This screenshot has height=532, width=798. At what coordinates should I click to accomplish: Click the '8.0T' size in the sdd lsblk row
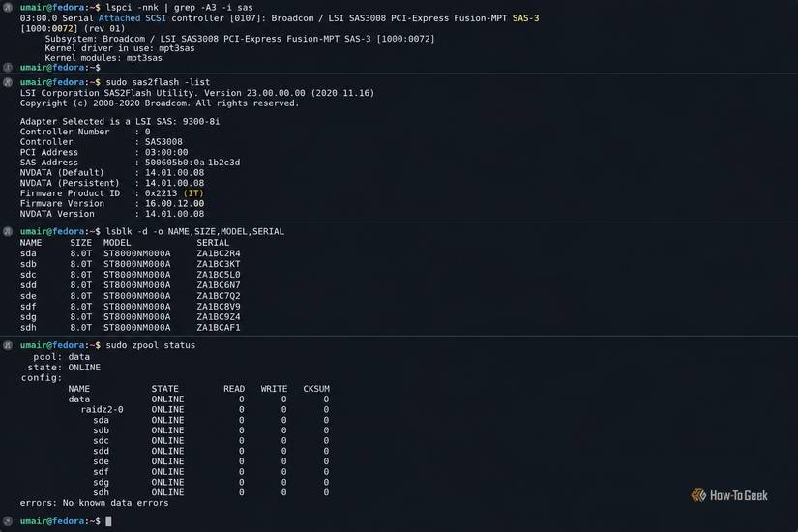pyautogui.click(x=81, y=285)
